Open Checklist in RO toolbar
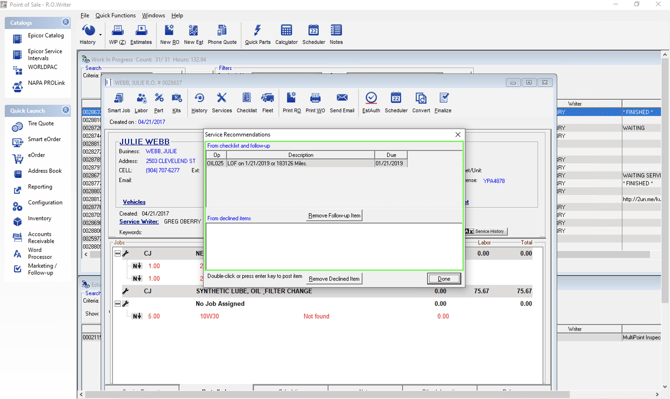Viewport: 670px width, 399px height. click(x=247, y=103)
